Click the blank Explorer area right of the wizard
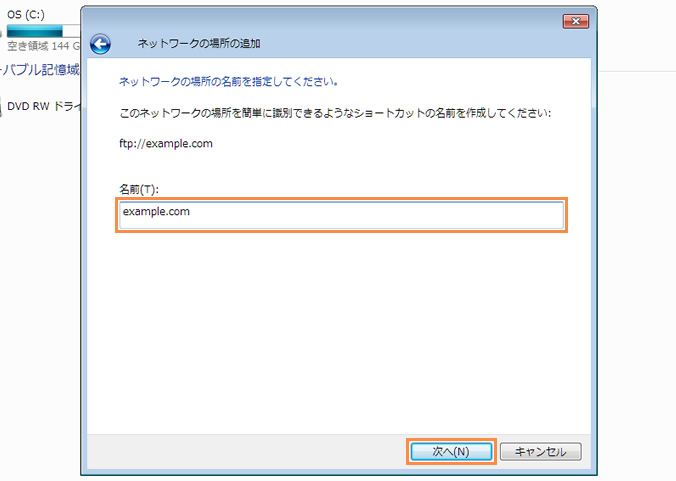676x481 pixels. point(637,250)
